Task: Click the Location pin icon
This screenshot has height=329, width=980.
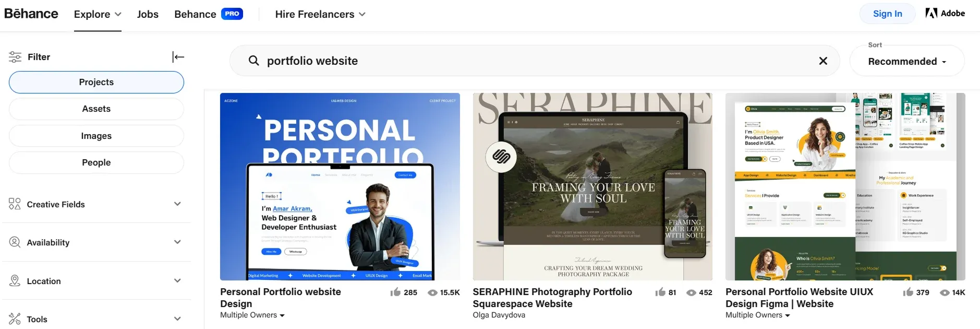Action: 15,281
